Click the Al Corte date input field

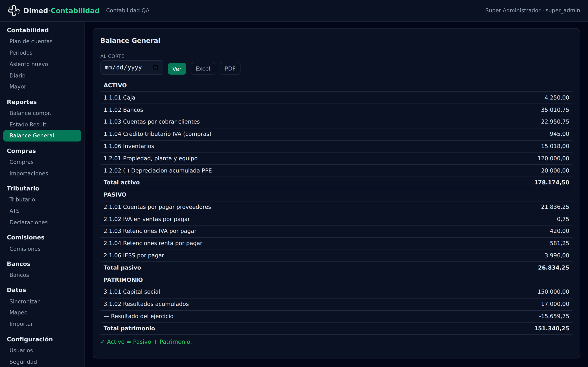tap(132, 67)
